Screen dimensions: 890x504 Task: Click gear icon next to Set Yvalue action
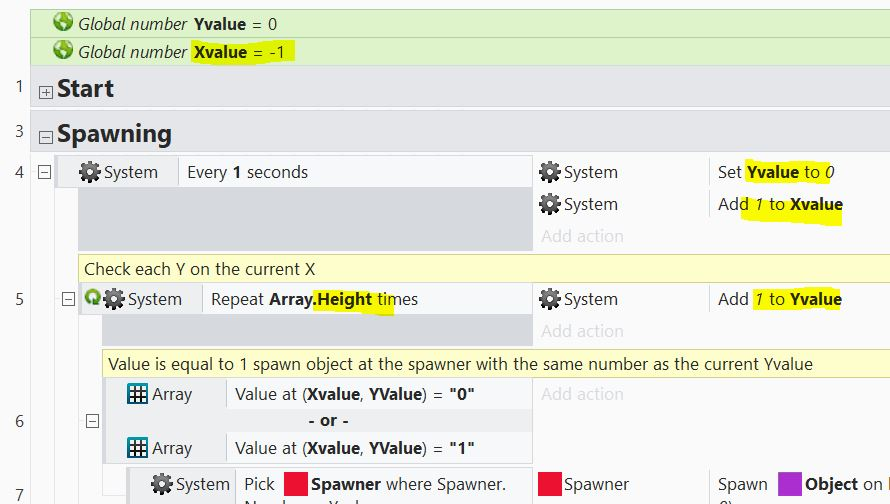click(550, 172)
